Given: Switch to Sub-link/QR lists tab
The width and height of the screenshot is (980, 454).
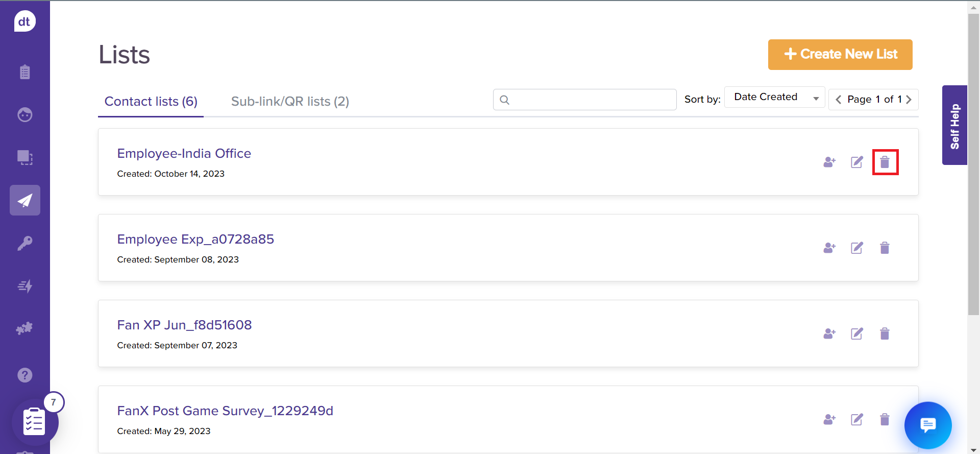Looking at the screenshot, I should [290, 102].
